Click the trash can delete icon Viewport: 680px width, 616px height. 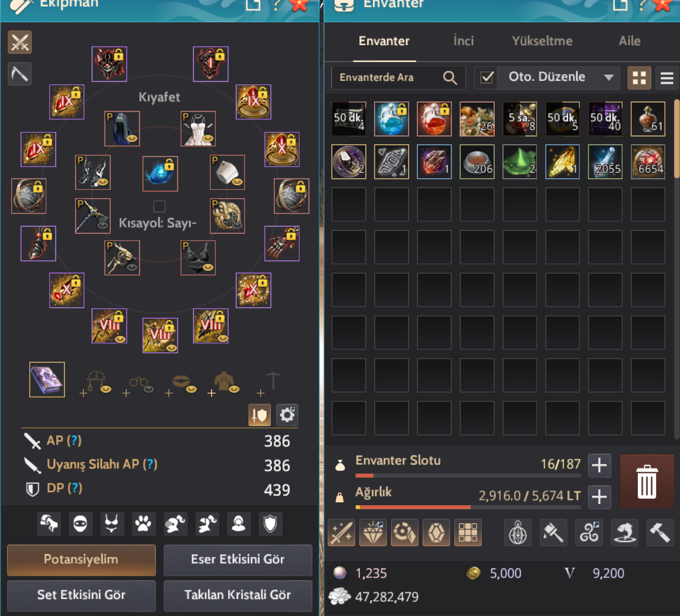[x=647, y=482]
